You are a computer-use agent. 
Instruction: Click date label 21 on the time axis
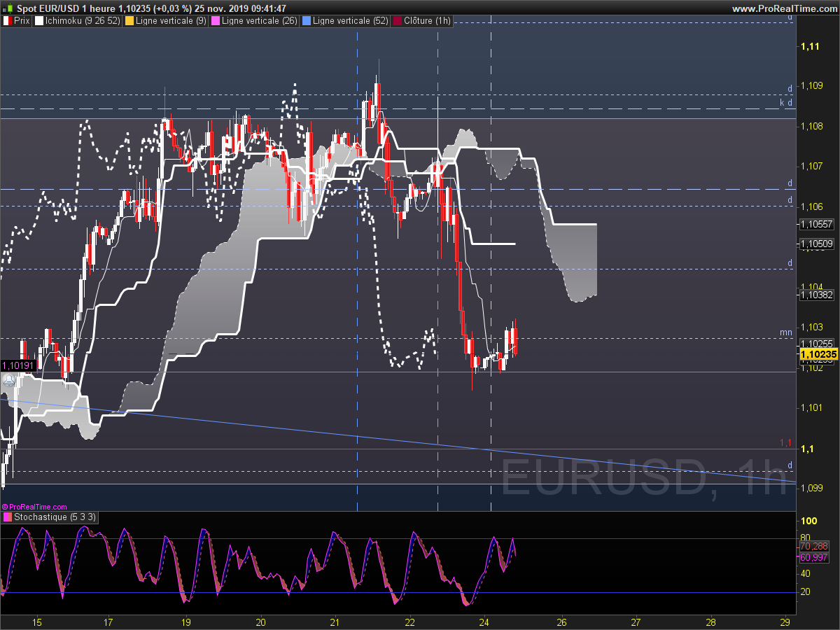point(335,622)
